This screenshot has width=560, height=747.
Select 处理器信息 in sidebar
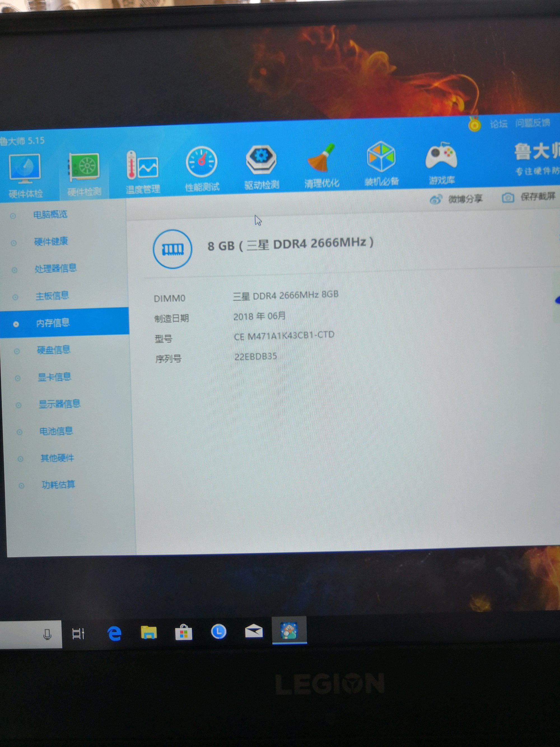pyautogui.click(x=56, y=269)
